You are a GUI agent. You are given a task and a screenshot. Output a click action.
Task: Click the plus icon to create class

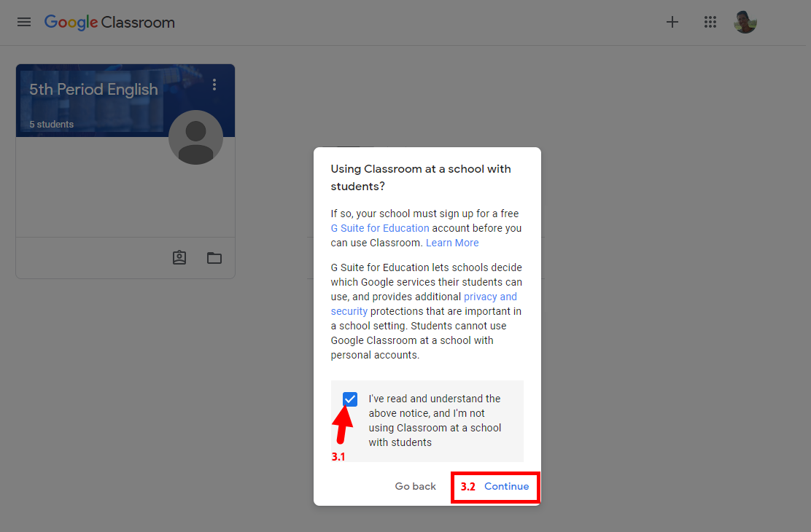(672, 22)
